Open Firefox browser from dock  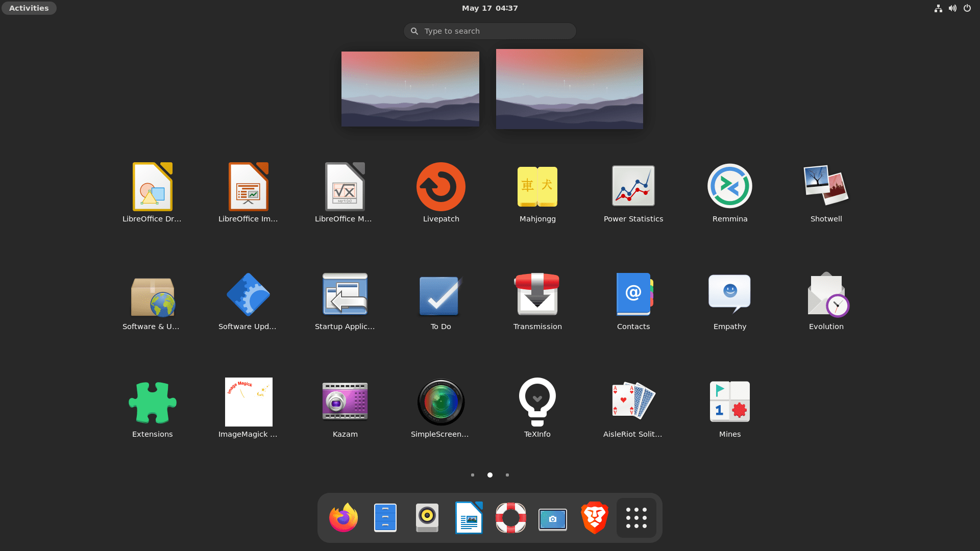point(344,517)
